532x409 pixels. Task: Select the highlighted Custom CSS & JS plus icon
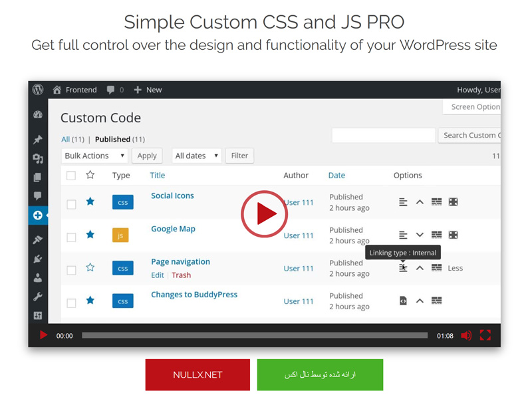point(38,215)
